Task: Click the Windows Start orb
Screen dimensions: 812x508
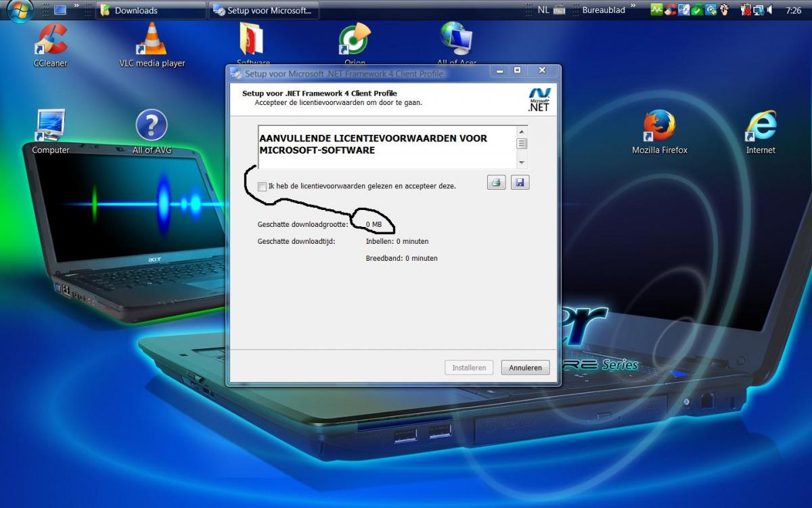Action: pyautogui.click(x=20, y=10)
